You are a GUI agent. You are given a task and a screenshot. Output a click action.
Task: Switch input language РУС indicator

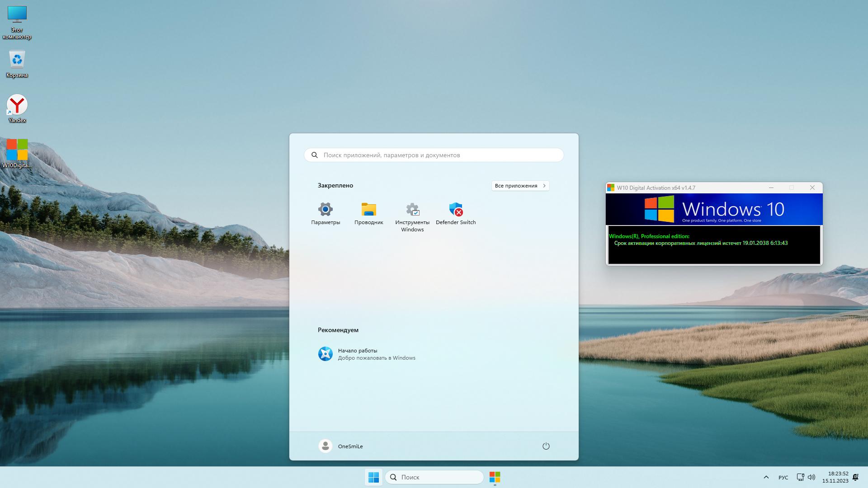(x=783, y=478)
